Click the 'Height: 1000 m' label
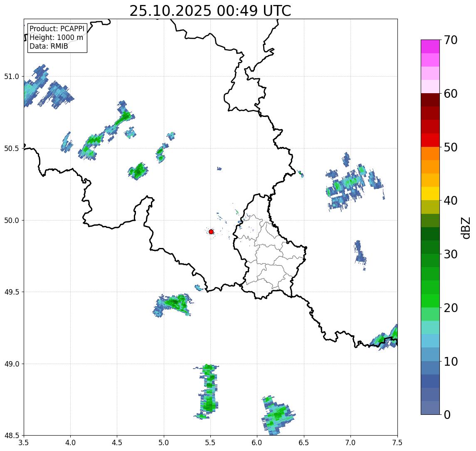 pos(56,37)
